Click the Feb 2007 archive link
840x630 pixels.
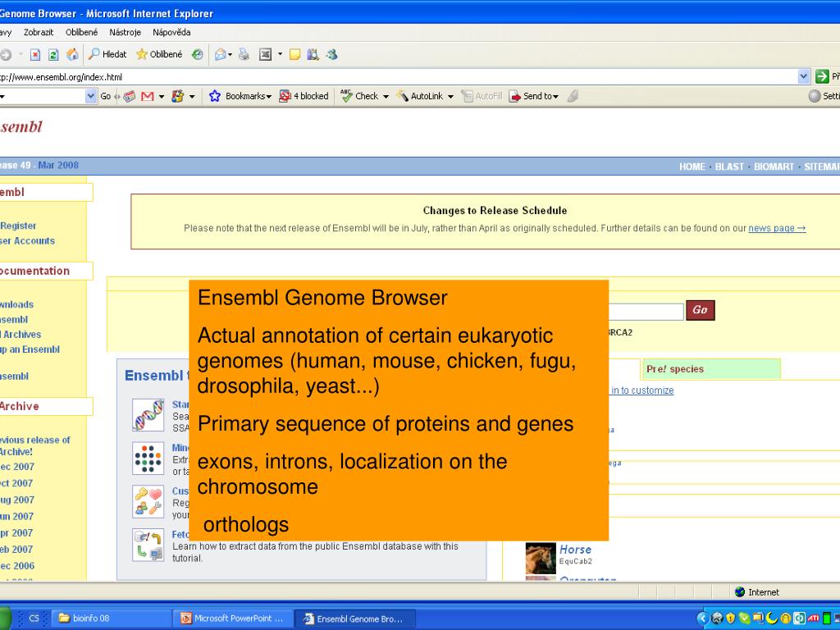point(16,549)
